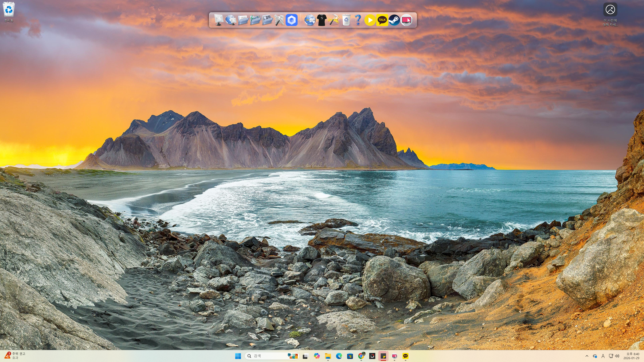Viewport: 644px width, 362px height.
Task: Open the Windows Start button
Action: coord(238,356)
